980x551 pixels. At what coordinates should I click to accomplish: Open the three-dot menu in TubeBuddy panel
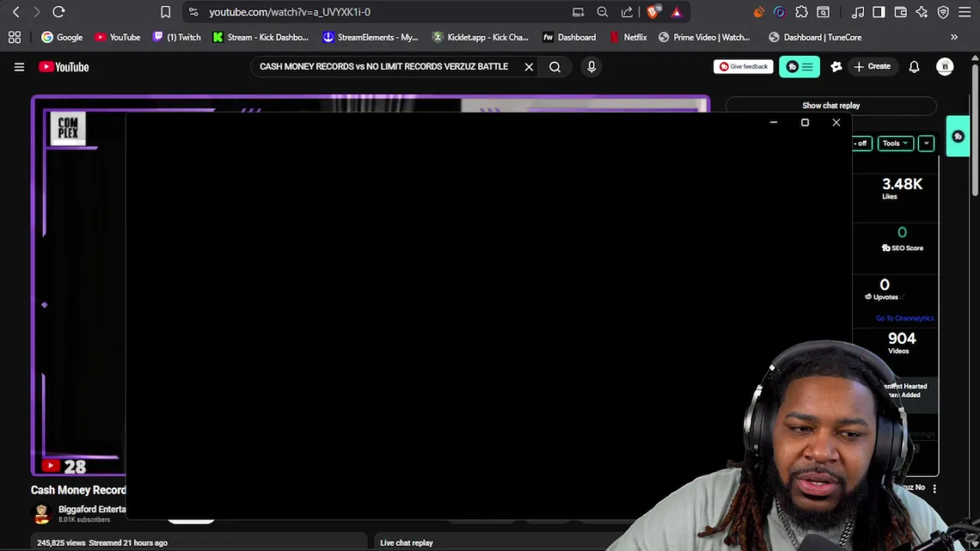(x=934, y=487)
